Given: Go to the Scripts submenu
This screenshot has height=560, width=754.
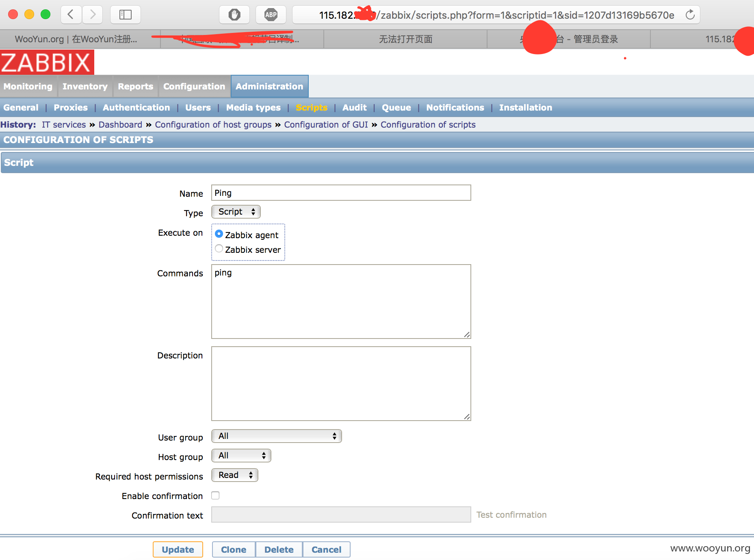Looking at the screenshot, I should (x=311, y=108).
